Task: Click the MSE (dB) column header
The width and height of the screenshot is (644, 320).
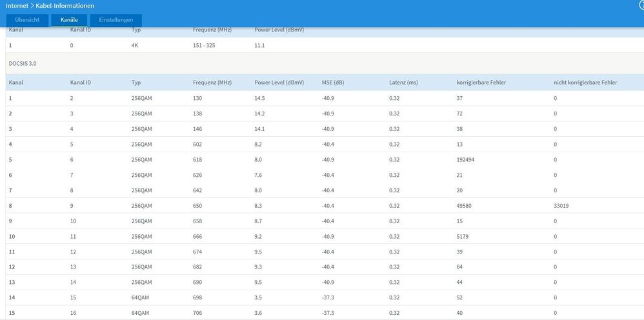Action: [x=333, y=83]
